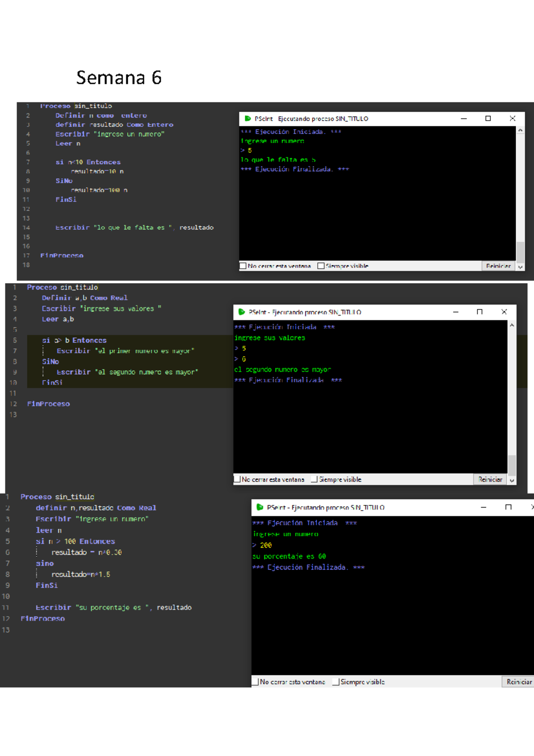Click PSeInt icon in "lo que le falta" console
The image size is (534, 756).
(x=248, y=118)
